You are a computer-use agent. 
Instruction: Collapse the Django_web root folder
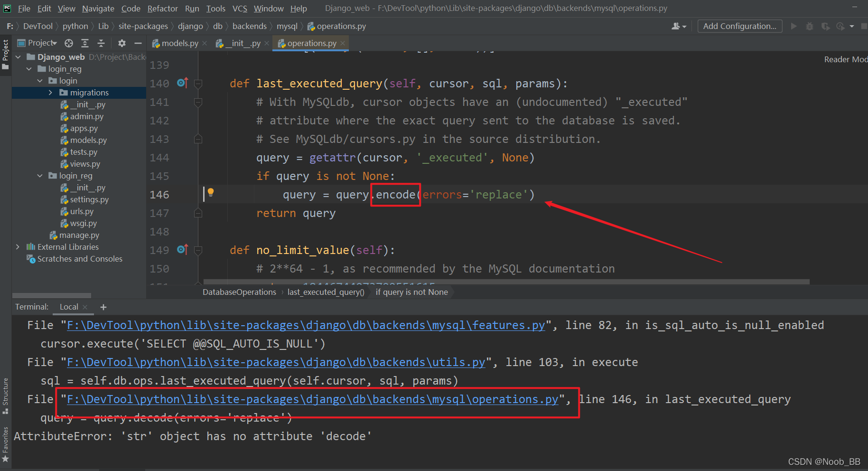point(18,57)
